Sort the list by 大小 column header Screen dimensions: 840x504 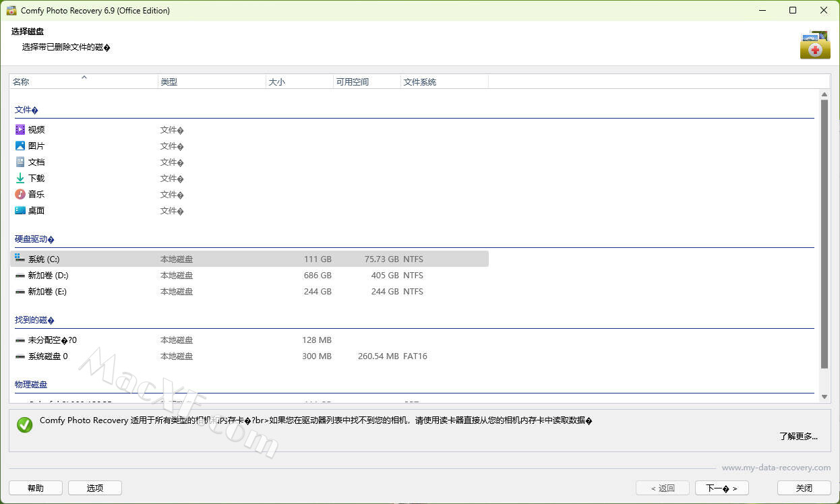300,82
